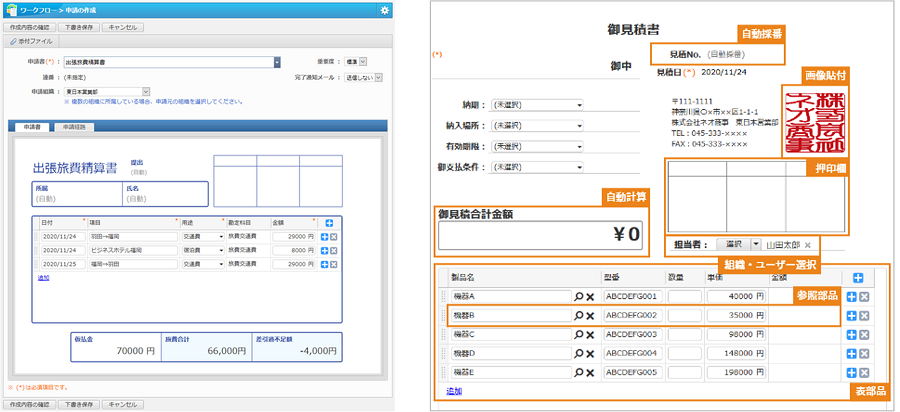Switch to the 申請経路 tab
The width and height of the screenshot is (900, 412).
click(x=73, y=127)
